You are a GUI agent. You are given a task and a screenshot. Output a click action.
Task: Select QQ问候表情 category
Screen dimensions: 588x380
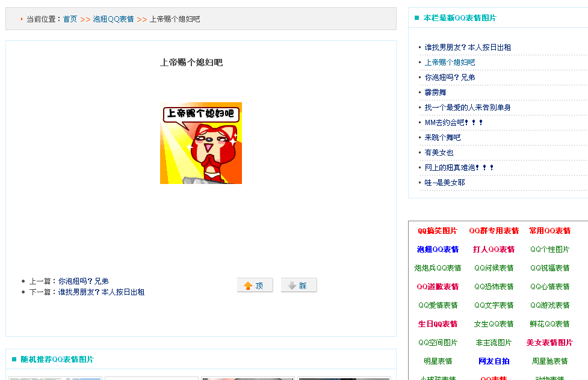494,268
